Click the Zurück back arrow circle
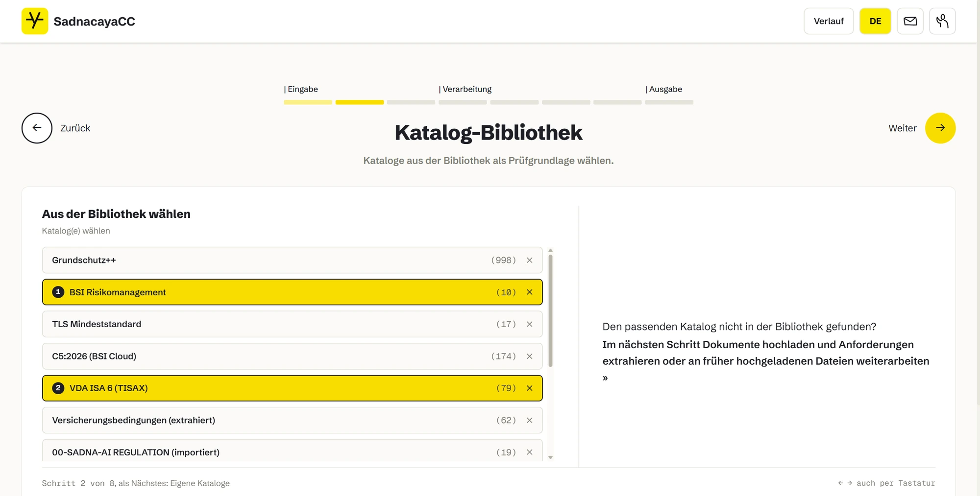The height and width of the screenshot is (496, 980). 37,128
